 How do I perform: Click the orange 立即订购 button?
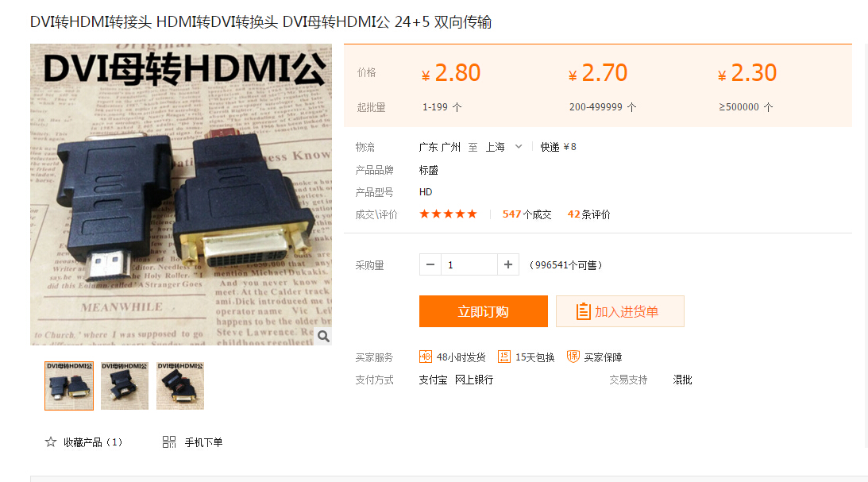(484, 311)
